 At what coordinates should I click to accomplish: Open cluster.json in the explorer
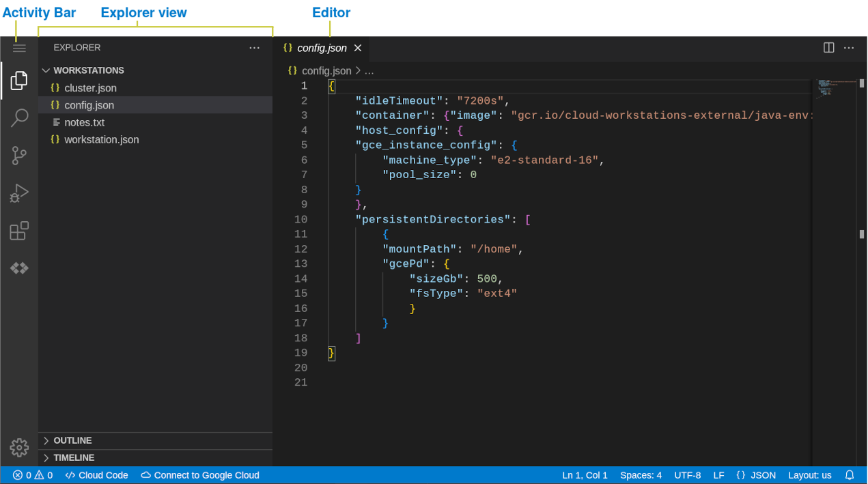(90, 88)
